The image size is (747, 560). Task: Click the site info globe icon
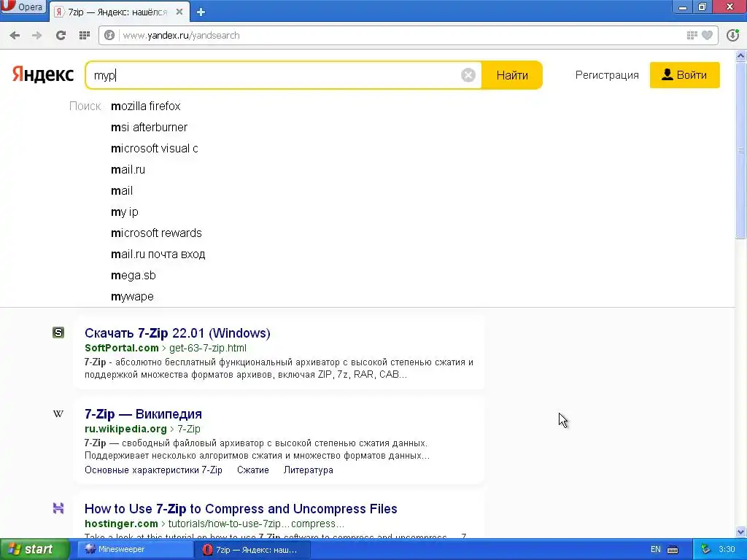(109, 35)
